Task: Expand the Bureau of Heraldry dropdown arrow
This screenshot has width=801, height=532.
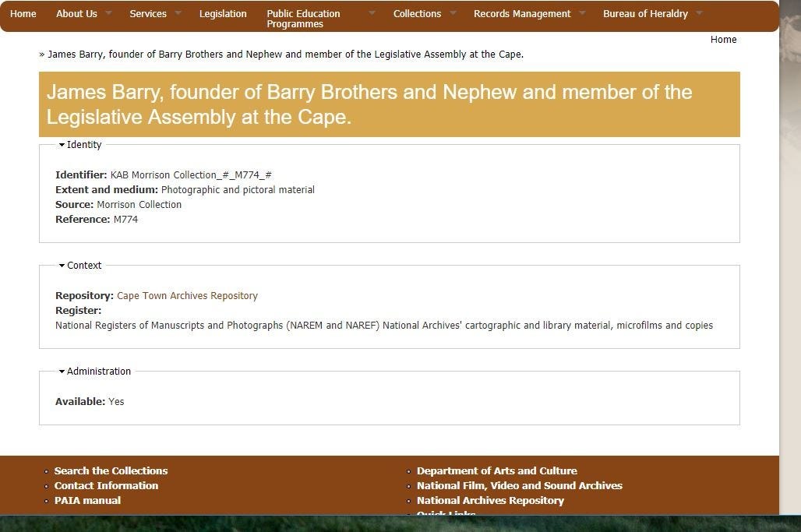Action: (x=700, y=12)
